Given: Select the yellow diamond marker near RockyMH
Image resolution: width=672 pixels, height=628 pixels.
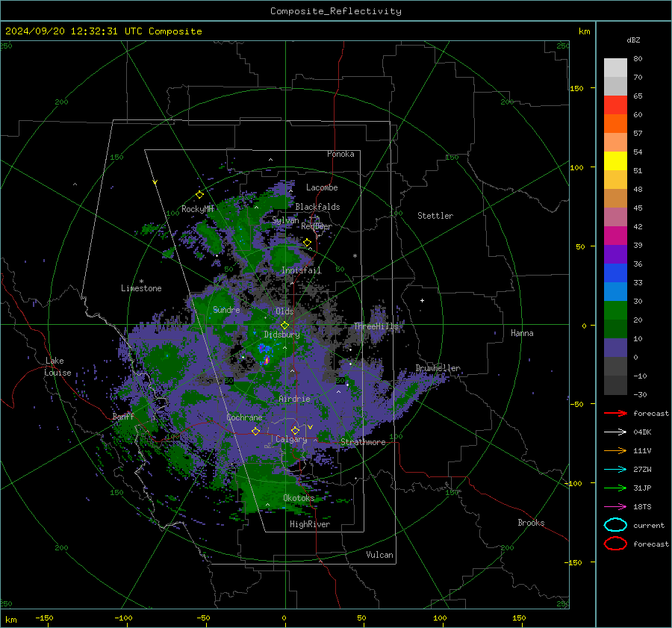Looking at the screenshot, I should pos(199,195).
